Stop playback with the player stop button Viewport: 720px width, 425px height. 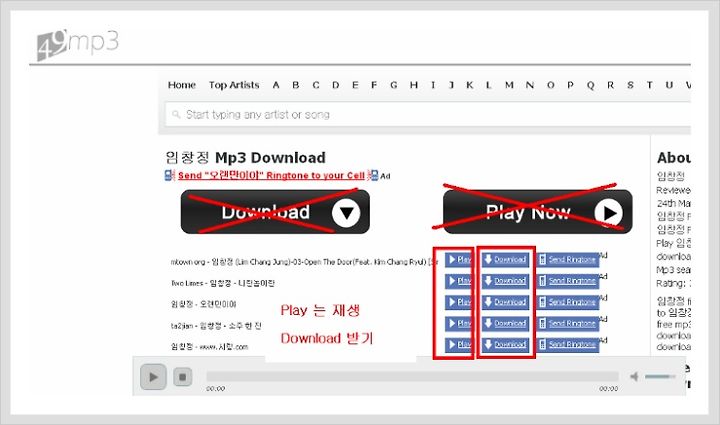click(182, 377)
